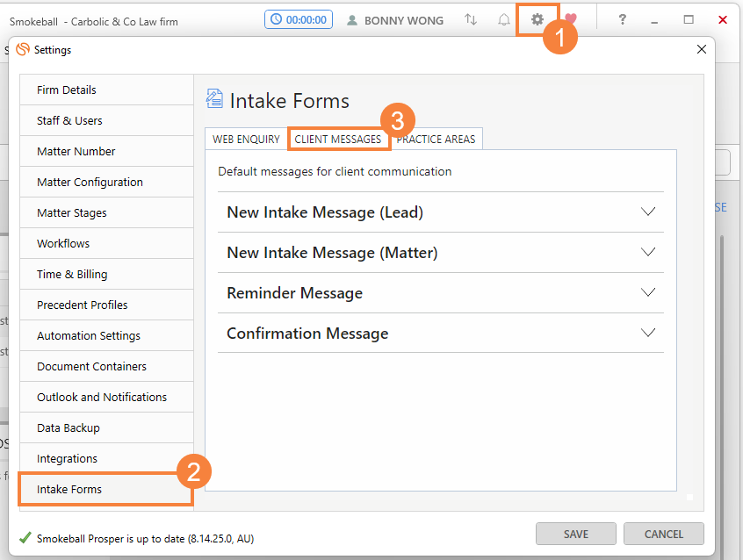This screenshot has width=743, height=560.
Task: Click the Intake Forms page title
Action: [x=290, y=101]
